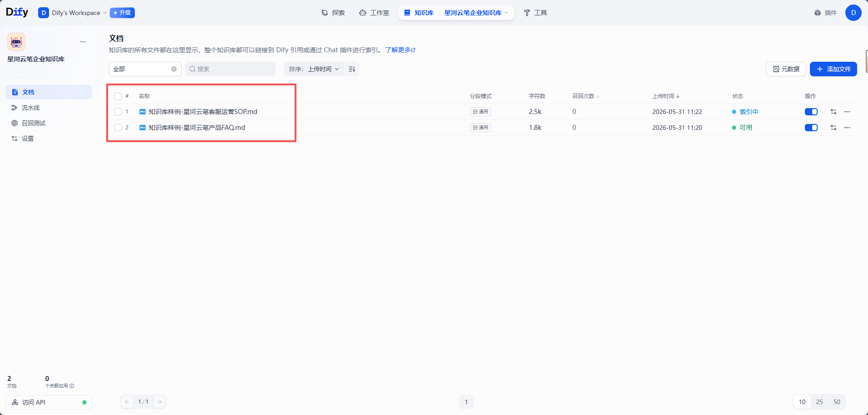Expand the 星河云笔企业知识库 breadcrumb dropdown
Screen dimensions: 868x415
476,13
